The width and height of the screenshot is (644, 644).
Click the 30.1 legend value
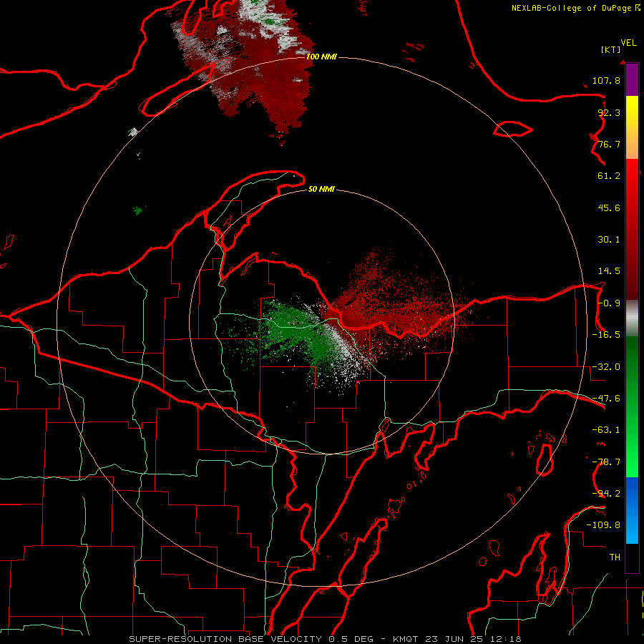click(x=609, y=240)
